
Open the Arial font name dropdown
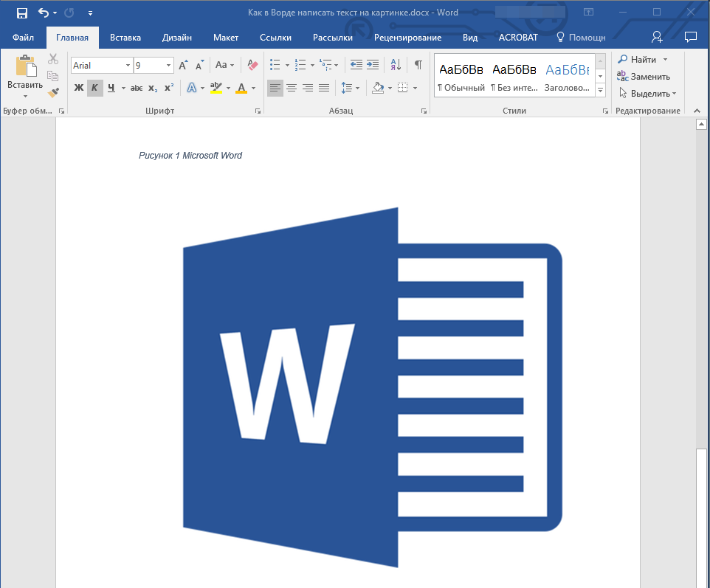click(128, 66)
